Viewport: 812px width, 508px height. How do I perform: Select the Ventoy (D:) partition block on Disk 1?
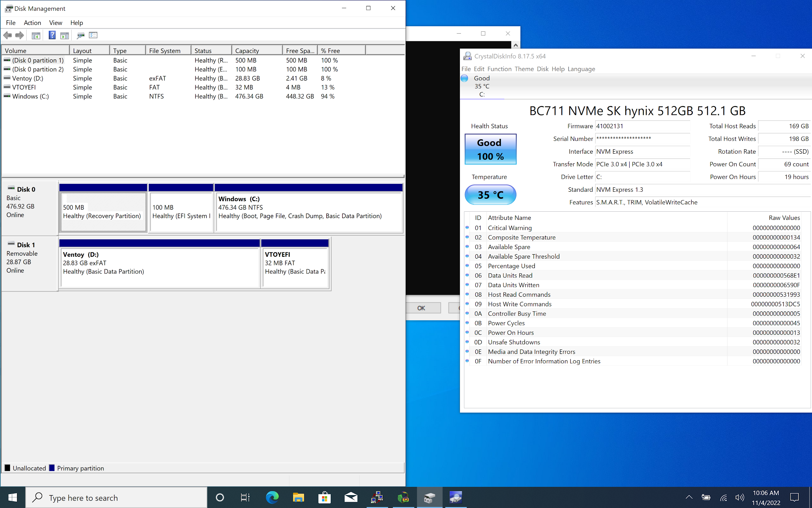tap(160, 267)
